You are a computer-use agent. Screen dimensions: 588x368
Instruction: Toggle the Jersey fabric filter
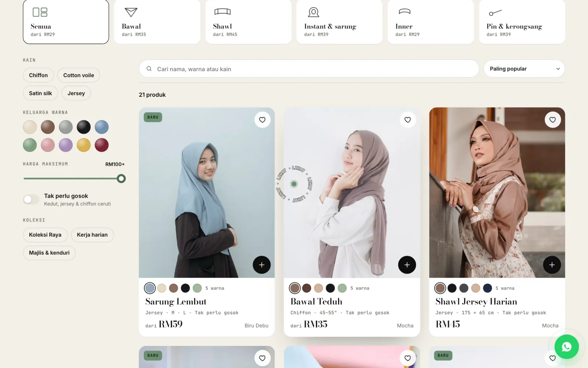click(76, 93)
